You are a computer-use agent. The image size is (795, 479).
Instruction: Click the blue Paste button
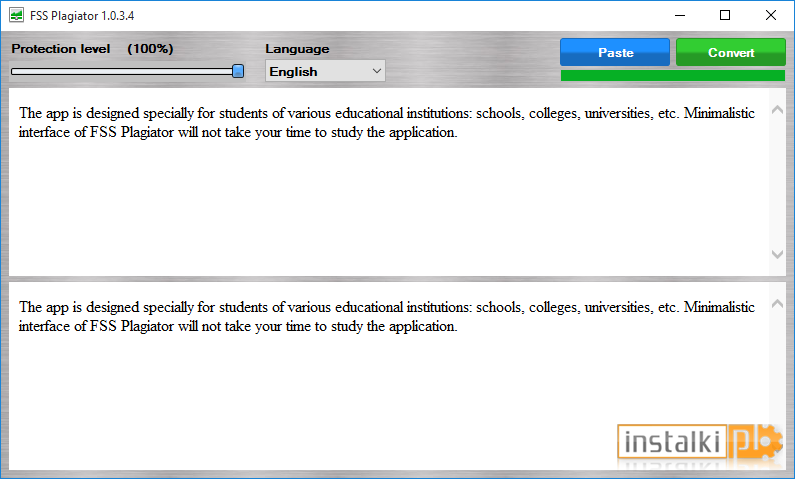pos(615,52)
